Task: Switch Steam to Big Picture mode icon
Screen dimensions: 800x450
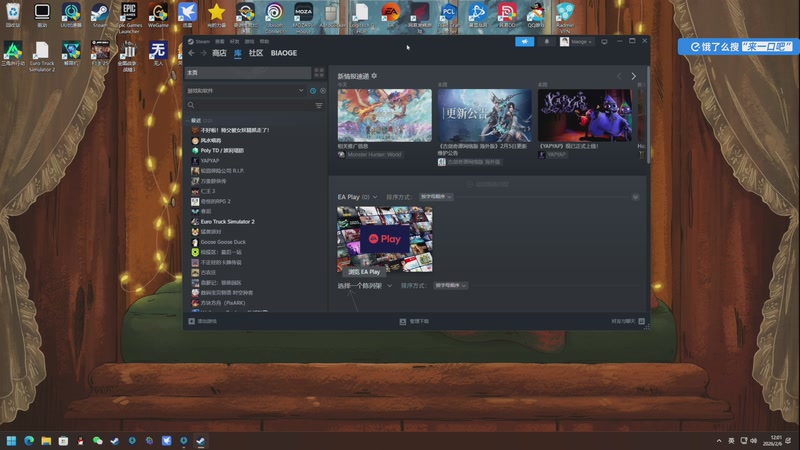Action: pyautogui.click(x=605, y=42)
